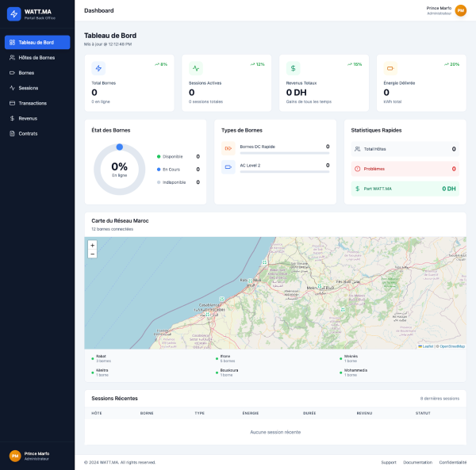Image resolution: width=476 pixels, height=470 pixels.
Task: Open Hôtes de Bornes in sidebar
Action: click(x=36, y=58)
